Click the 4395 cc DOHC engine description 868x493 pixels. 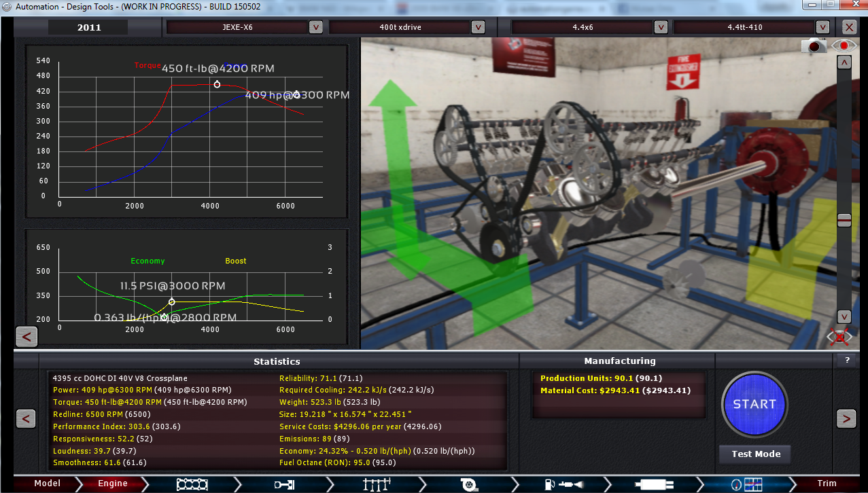pyautogui.click(x=120, y=378)
